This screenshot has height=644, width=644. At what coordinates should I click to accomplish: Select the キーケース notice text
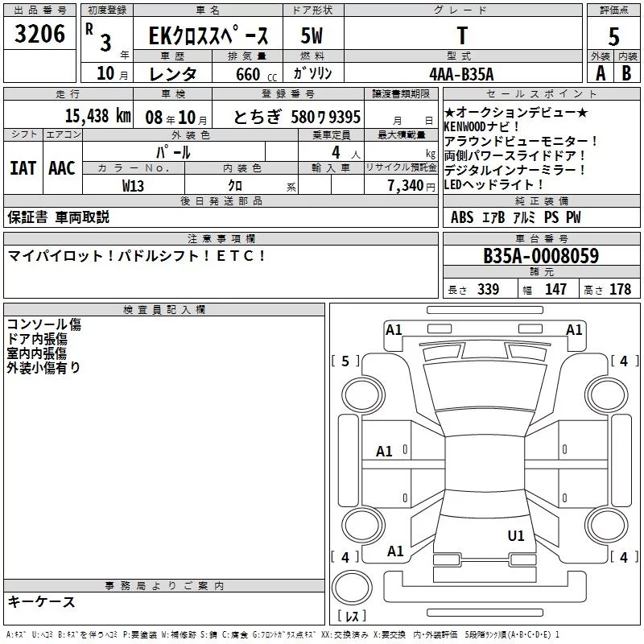pos(41,601)
